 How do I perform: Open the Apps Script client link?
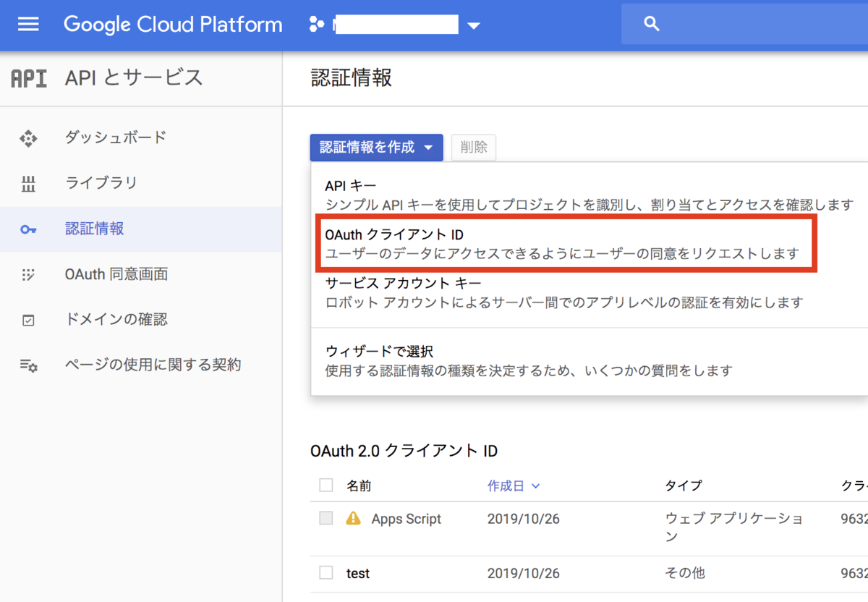(x=407, y=519)
